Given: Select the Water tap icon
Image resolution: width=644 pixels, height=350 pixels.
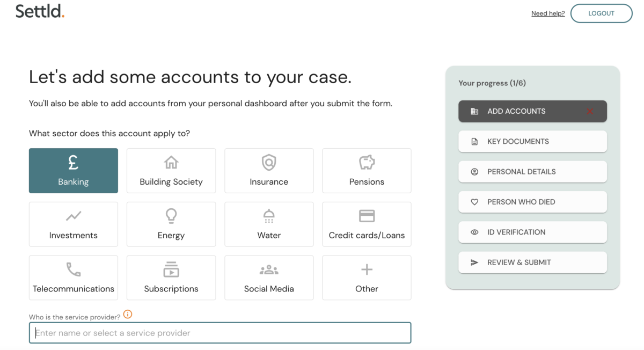Looking at the screenshot, I should 269,216.
